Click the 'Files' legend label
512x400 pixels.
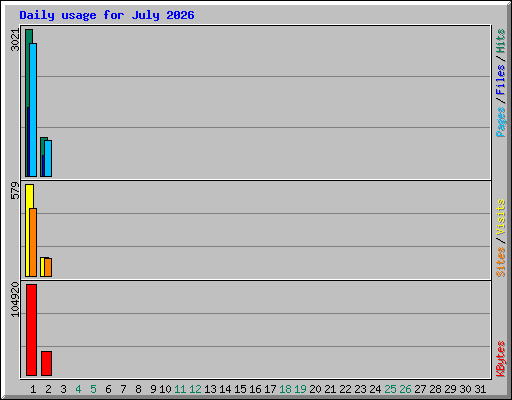[x=501, y=80]
